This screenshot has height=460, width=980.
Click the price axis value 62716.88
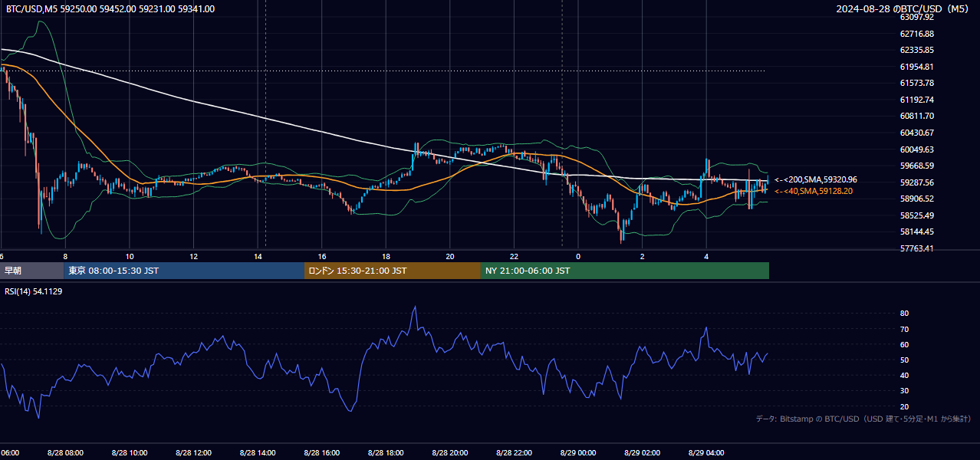click(917, 34)
